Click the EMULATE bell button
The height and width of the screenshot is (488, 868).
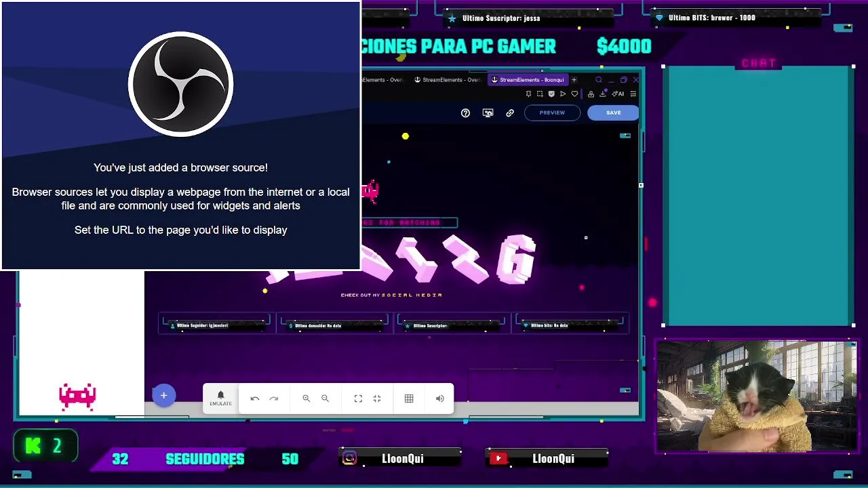click(220, 399)
